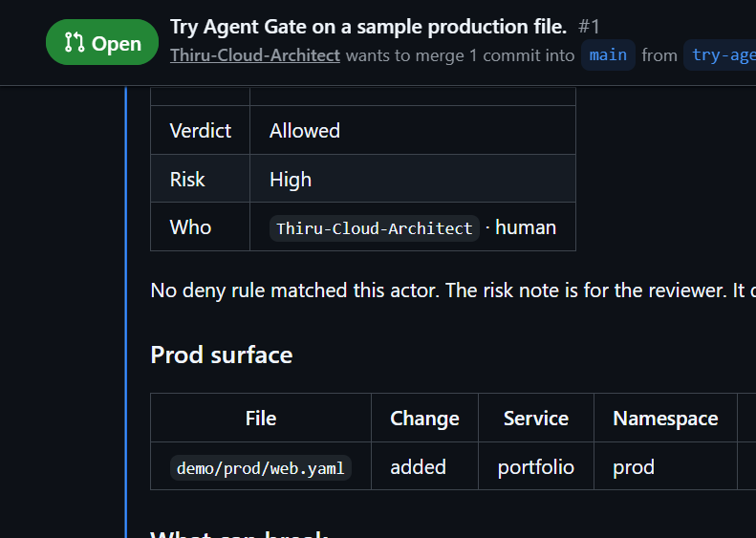Image resolution: width=756 pixels, height=538 pixels.
Task: Click the pull request title text
Action: [x=368, y=27]
